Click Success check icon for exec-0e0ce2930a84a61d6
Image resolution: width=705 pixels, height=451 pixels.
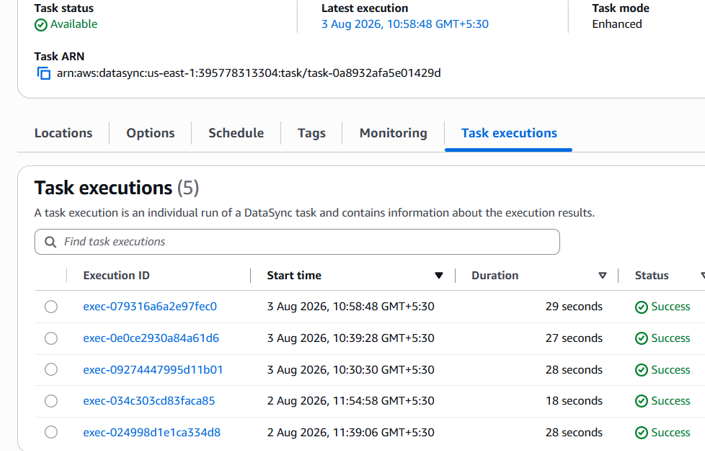pyautogui.click(x=641, y=339)
